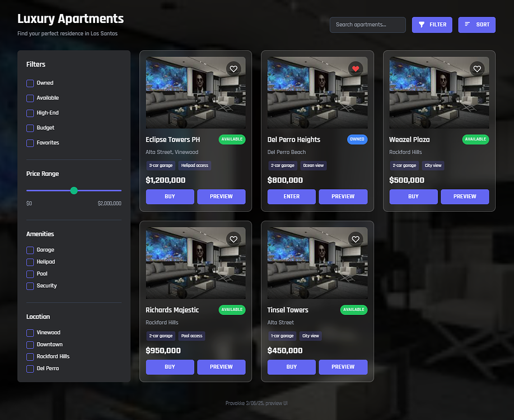Click the funnel icon on the FILTER button
514x420 pixels.
(422, 25)
